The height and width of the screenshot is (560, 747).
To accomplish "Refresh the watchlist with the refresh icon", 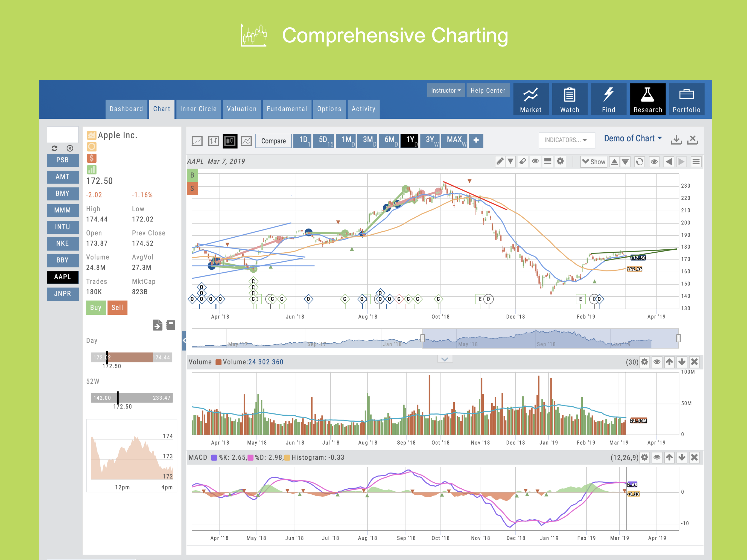I will point(54,148).
